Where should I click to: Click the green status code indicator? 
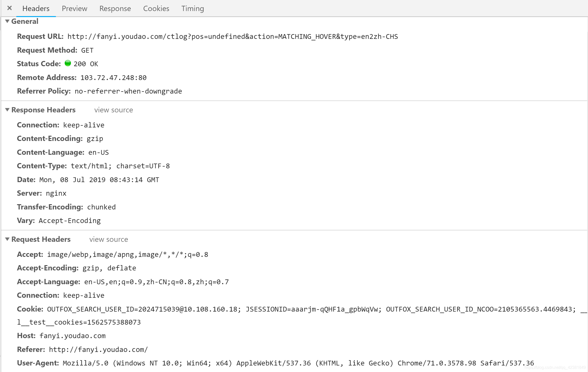click(68, 63)
